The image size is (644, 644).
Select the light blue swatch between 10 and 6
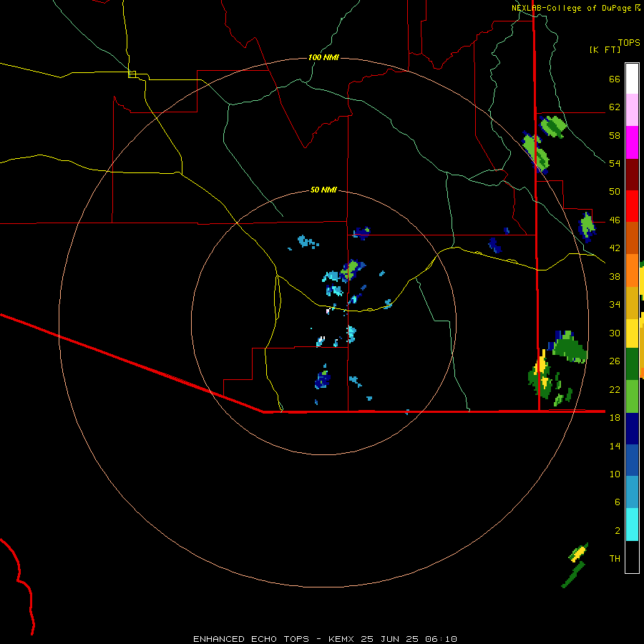point(632,492)
